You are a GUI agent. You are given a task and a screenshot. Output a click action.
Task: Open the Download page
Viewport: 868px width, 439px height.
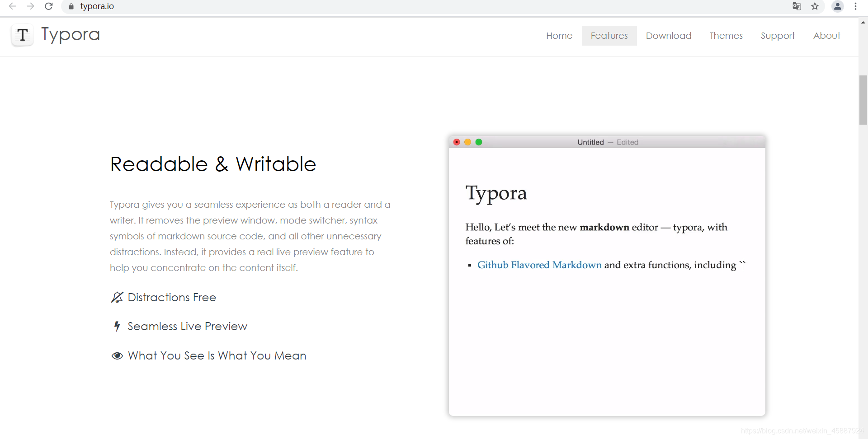(669, 36)
